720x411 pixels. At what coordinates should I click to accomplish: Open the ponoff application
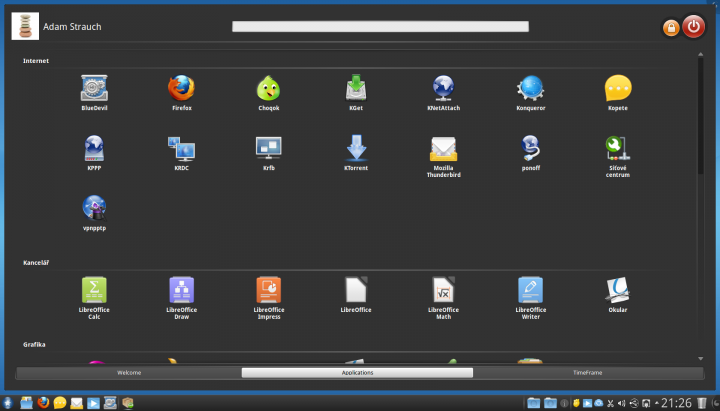530,152
